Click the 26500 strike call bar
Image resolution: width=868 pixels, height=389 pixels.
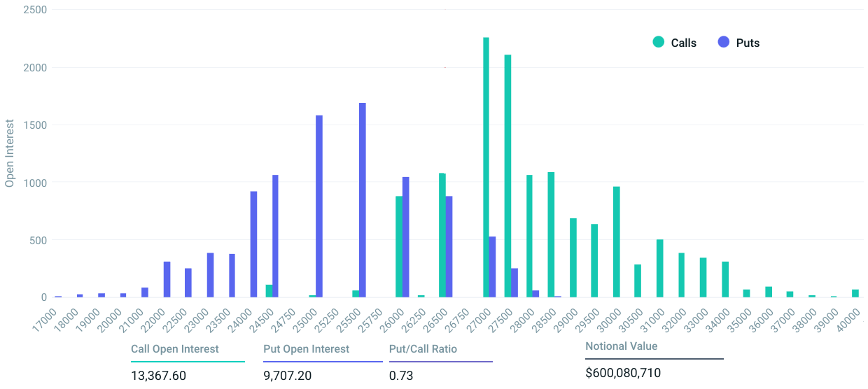pyautogui.click(x=442, y=235)
